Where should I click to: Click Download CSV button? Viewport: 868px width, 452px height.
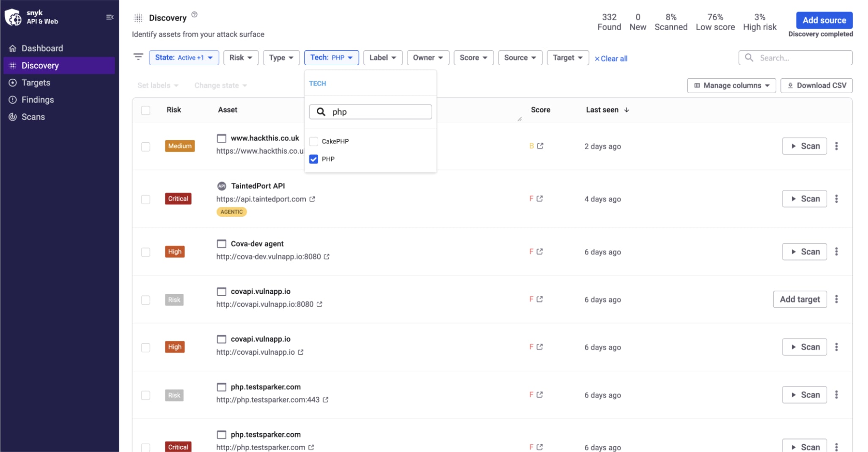coord(816,85)
